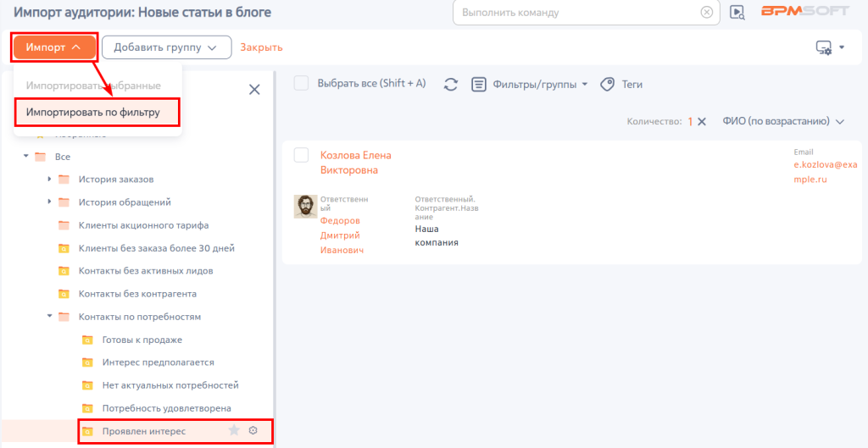Open the Теги tag icon
The width and height of the screenshot is (868, 448).
point(608,85)
